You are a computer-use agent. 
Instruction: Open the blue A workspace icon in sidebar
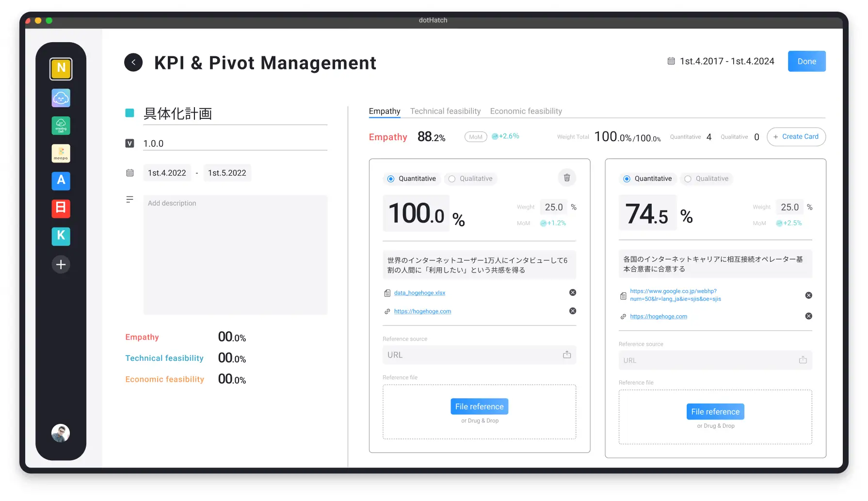[x=61, y=180]
